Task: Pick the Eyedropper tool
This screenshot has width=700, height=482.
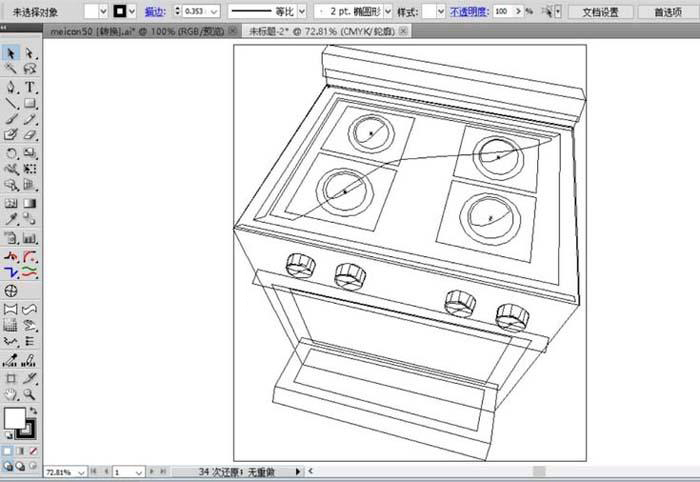Action: (11, 219)
